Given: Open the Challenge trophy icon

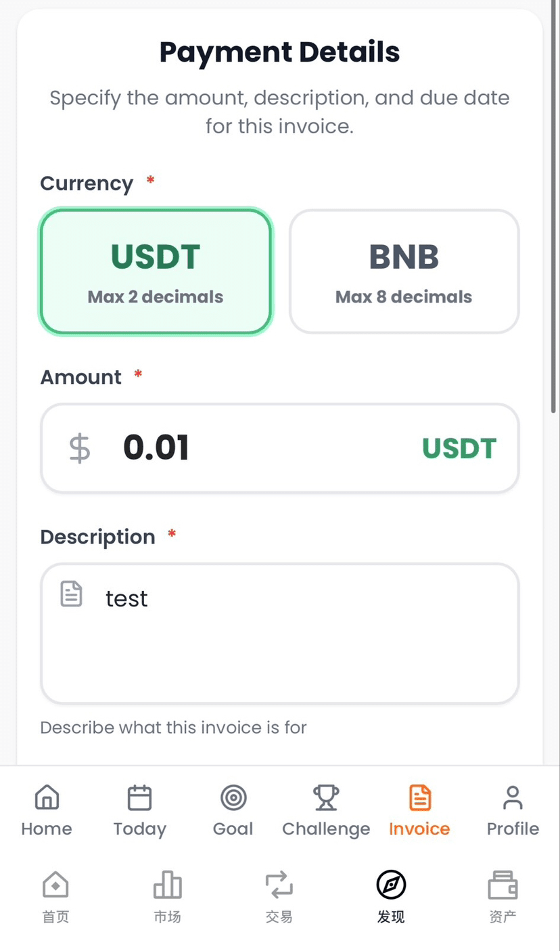Looking at the screenshot, I should (326, 798).
